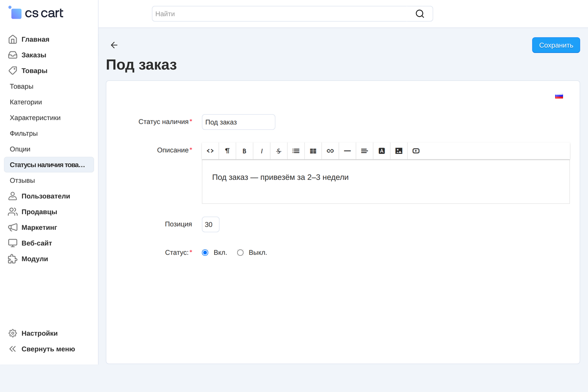
Task: Switch language via the Russian flag
Action: coord(559,96)
